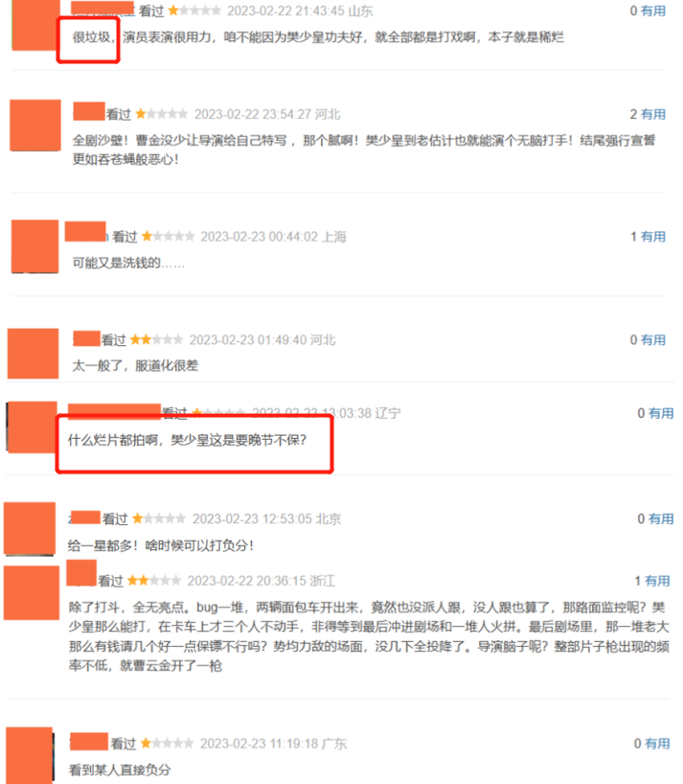Click the two-star rating on the Hebei 01:49:40 review
This screenshot has height=784, width=683.
(x=156, y=340)
